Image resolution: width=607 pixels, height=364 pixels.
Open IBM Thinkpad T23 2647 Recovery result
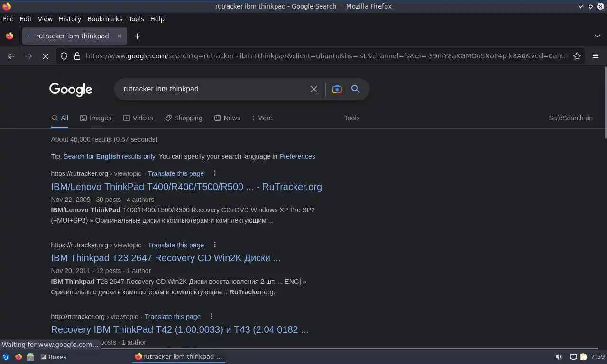coord(166,258)
